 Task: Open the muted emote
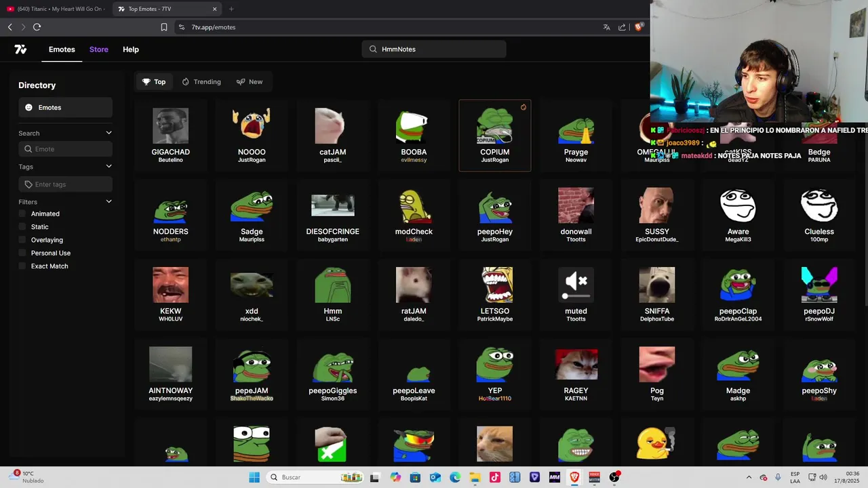(x=576, y=295)
